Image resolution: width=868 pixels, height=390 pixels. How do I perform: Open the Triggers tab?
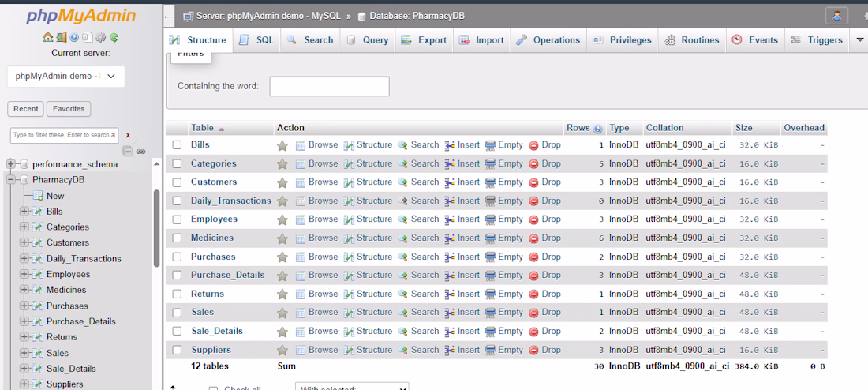tap(817, 40)
